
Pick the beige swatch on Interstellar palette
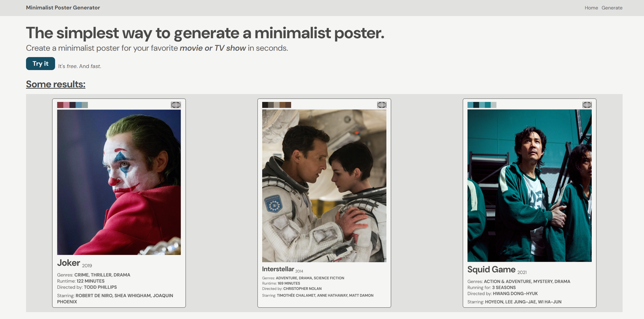pos(276,105)
